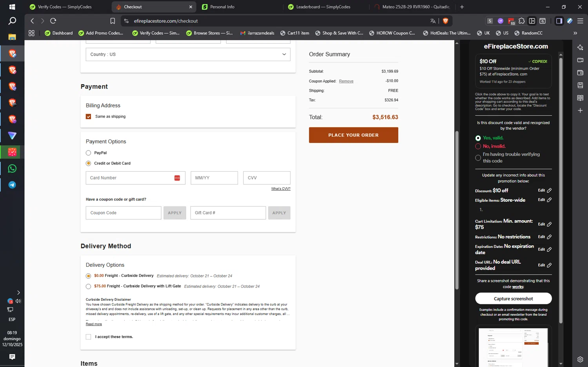Viewport: 588px width, 367px height.
Task: Select Credit or Debit Card option
Action: coord(89,163)
